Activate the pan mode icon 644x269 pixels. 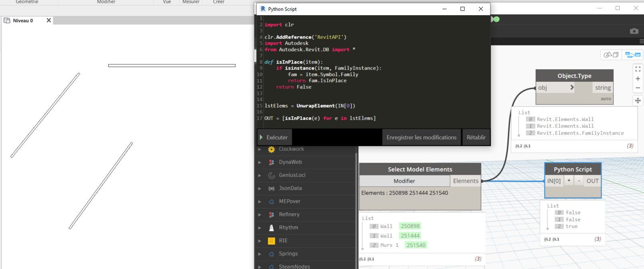point(638,101)
